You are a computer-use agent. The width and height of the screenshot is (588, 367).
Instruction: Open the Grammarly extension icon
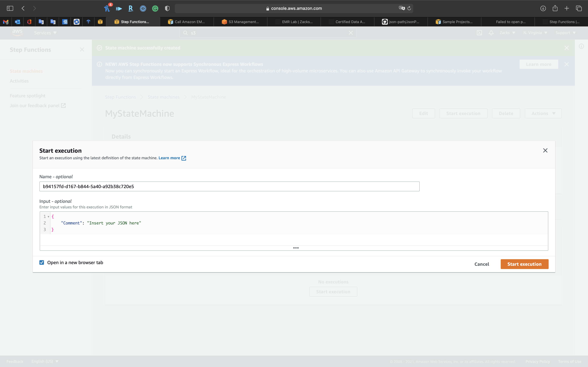(155, 9)
